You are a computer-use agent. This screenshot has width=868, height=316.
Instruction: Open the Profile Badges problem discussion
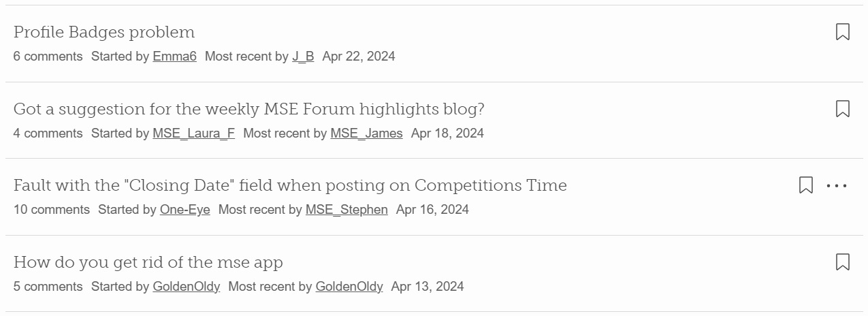click(104, 32)
